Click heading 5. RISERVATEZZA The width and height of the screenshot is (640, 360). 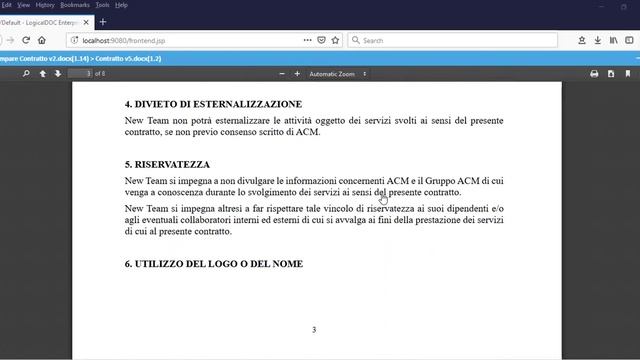coord(167,164)
